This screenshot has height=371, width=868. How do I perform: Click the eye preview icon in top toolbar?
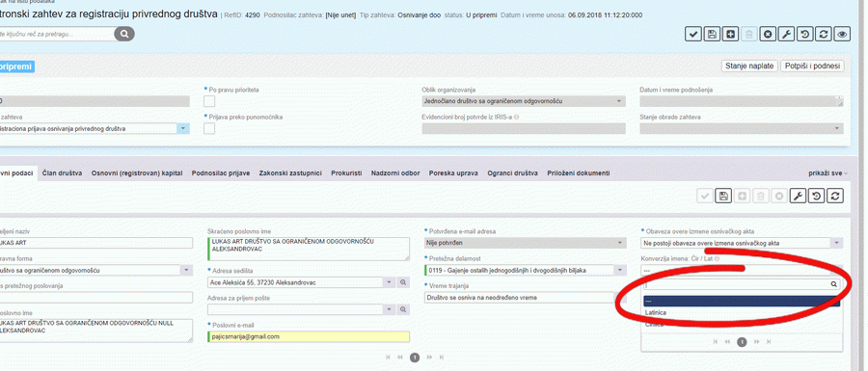(x=842, y=35)
